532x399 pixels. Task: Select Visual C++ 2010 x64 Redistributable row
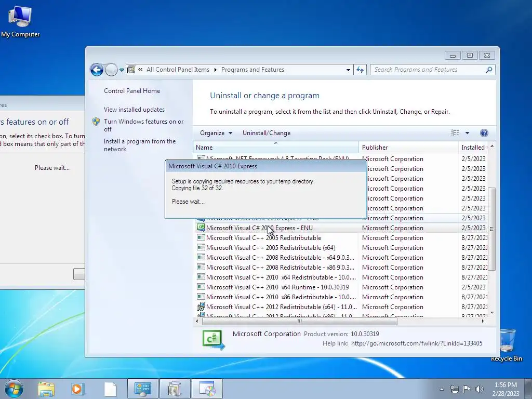(x=342, y=277)
